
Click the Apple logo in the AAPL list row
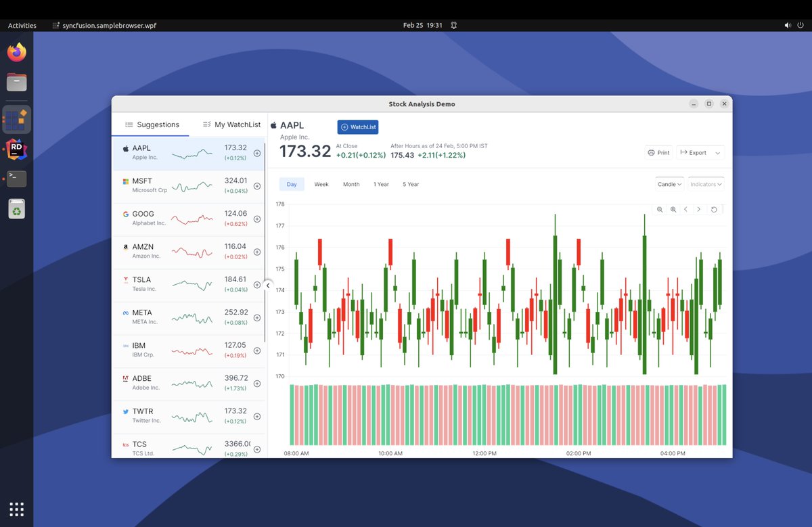tap(125, 148)
